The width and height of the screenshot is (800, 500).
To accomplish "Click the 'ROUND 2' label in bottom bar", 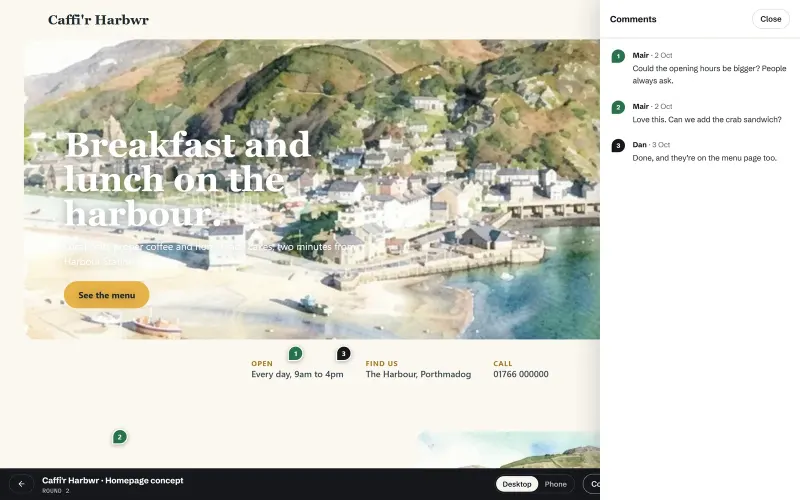I will (x=56, y=491).
